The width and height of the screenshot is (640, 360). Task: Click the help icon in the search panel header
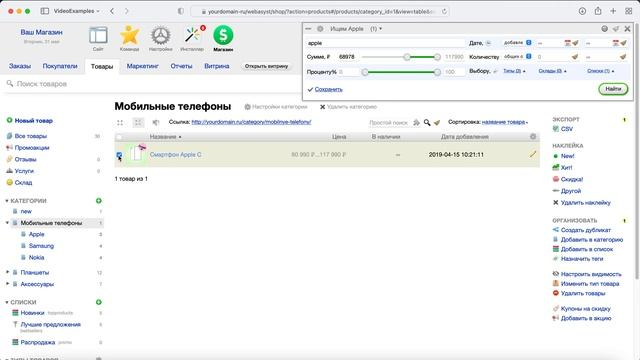pos(604,29)
